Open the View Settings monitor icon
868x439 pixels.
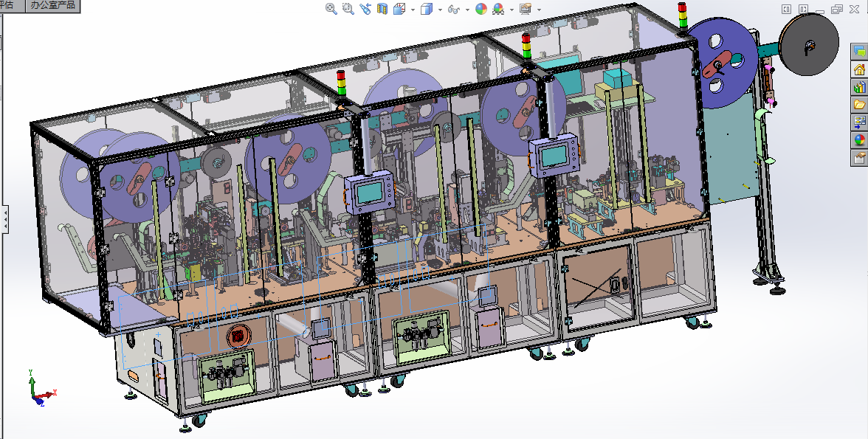pyautogui.click(x=526, y=9)
